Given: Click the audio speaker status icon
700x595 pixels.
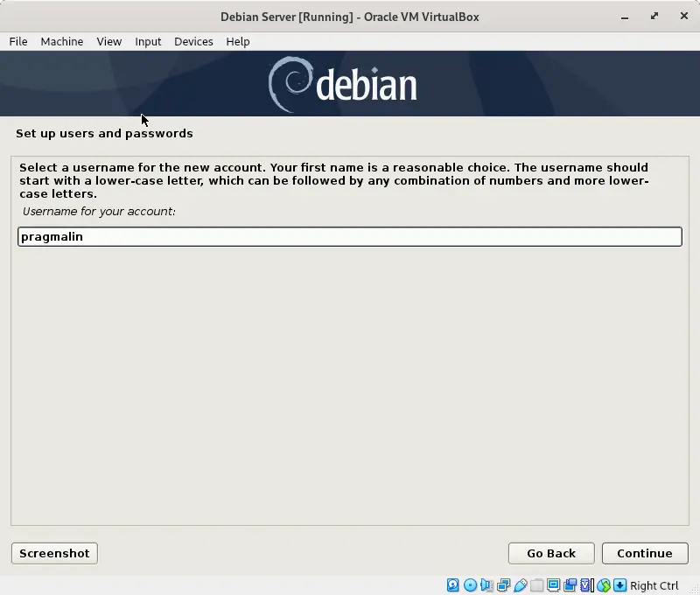Looking at the screenshot, I should pyautogui.click(x=486, y=584).
